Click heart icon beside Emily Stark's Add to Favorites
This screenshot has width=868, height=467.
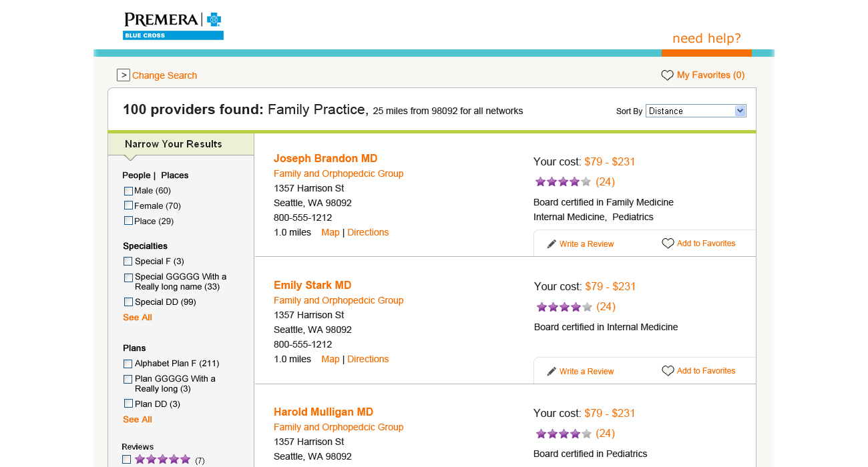tap(668, 371)
